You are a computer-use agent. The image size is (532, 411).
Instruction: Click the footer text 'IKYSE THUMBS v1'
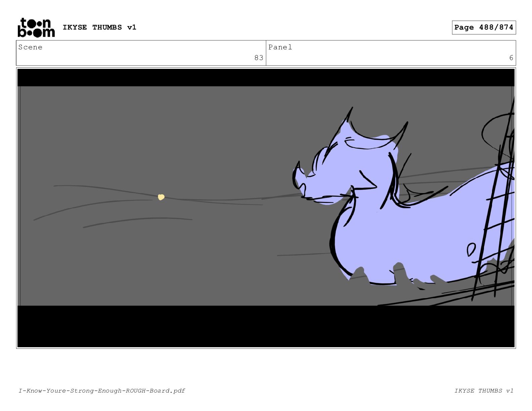pos(484,391)
